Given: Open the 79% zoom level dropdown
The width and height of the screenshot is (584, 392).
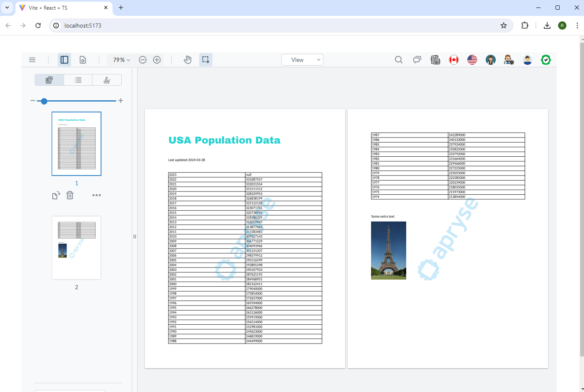Looking at the screenshot, I should (x=121, y=60).
